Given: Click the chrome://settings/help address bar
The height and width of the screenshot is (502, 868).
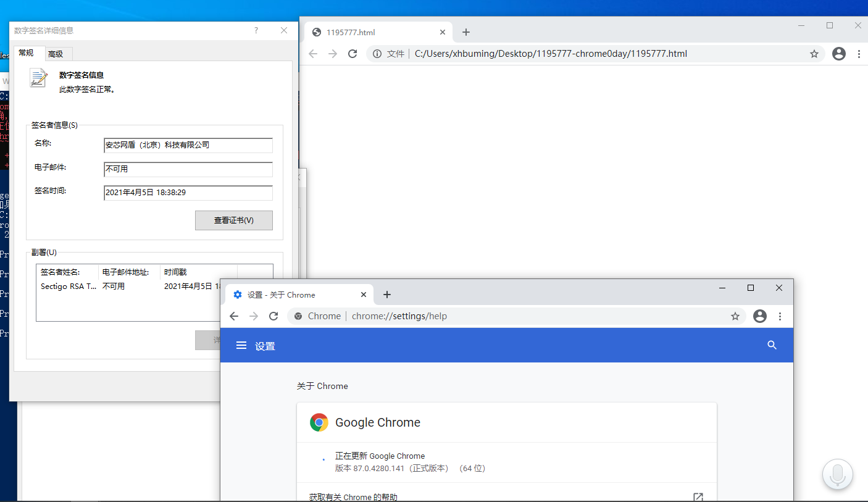Looking at the screenshot, I should (517, 316).
